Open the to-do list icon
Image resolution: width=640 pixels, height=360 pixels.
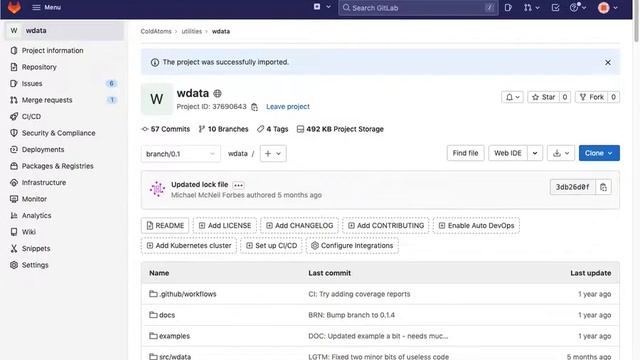(x=555, y=7)
